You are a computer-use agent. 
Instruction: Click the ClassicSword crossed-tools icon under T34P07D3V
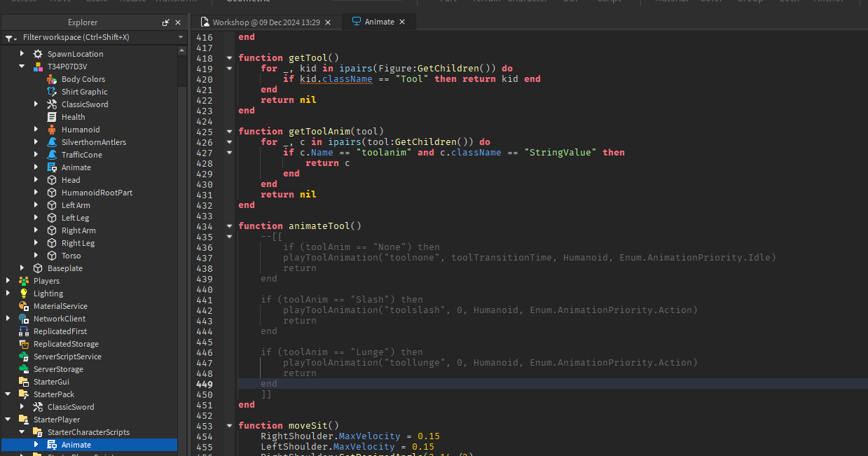pos(52,104)
